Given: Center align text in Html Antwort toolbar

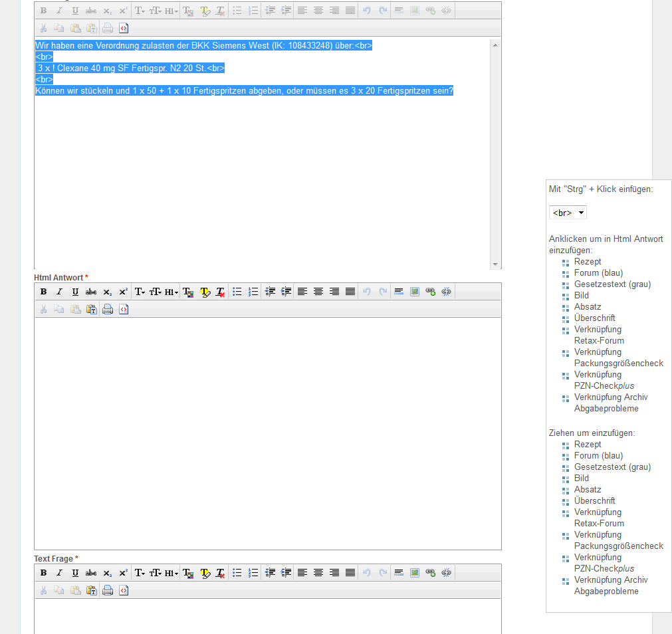Looking at the screenshot, I should pyautogui.click(x=318, y=292).
